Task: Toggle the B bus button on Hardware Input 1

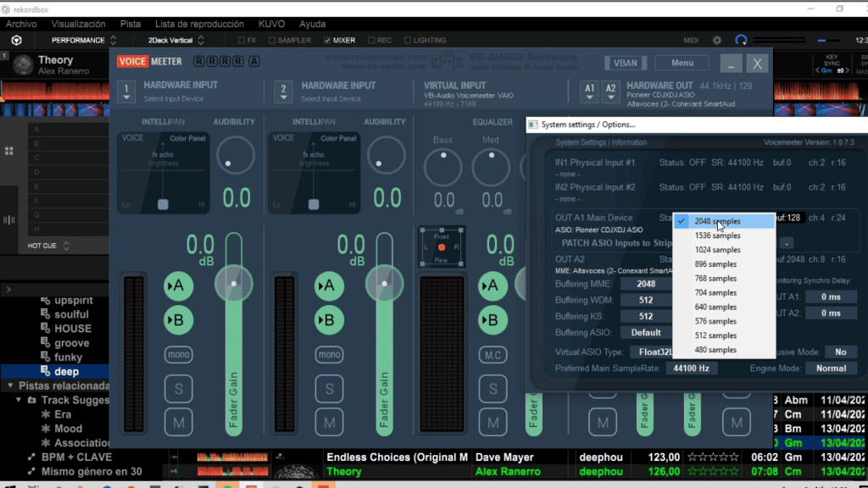Action: pyautogui.click(x=178, y=320)
